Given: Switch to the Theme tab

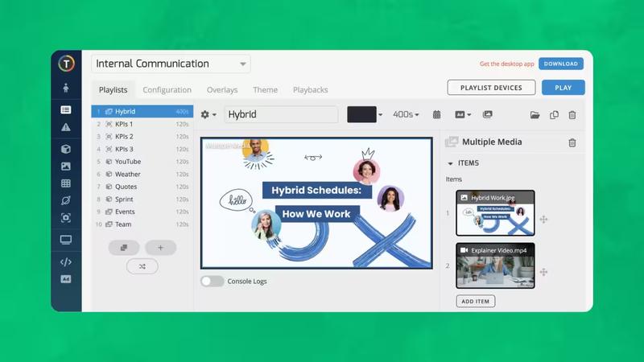Looking at the screenshot, I should click(x=266, y=89).
